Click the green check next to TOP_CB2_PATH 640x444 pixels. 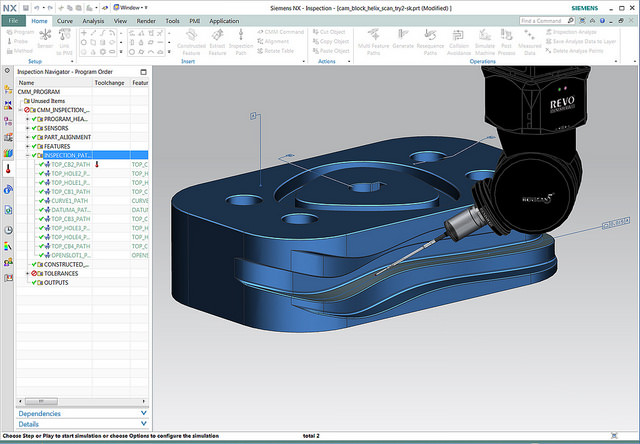pos(41,164)
